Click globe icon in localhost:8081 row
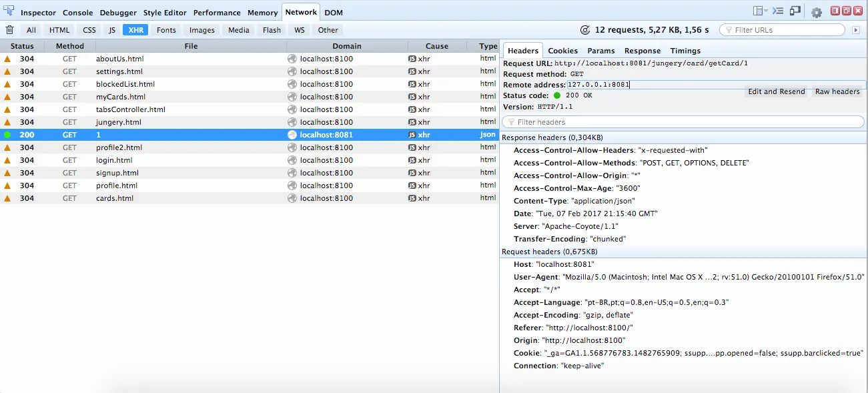The image size is (868, 393). point(292,135)
